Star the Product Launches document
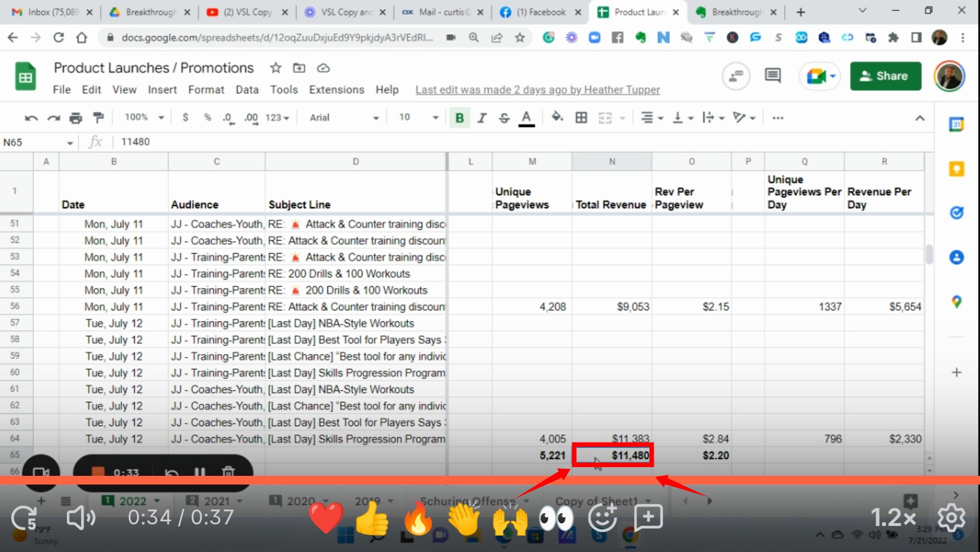 (x=276, y=68)
